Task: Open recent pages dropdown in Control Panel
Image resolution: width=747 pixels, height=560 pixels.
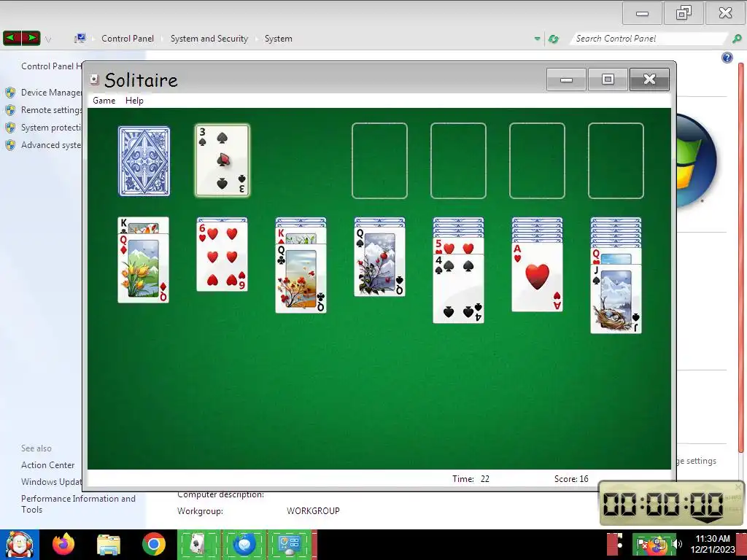Action: [49, 39]
